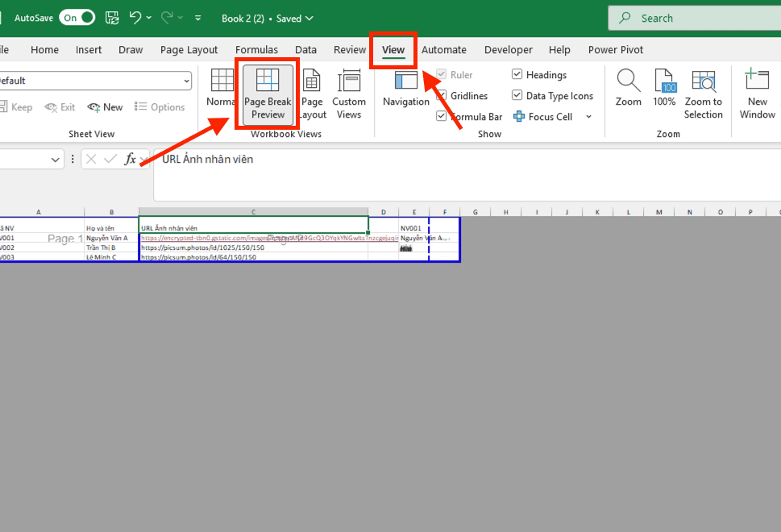Open Customize Quick Access Toolbar dropdown
Image resolution: width=781 pixels, height=532 pixels.
tap(197, 18)
